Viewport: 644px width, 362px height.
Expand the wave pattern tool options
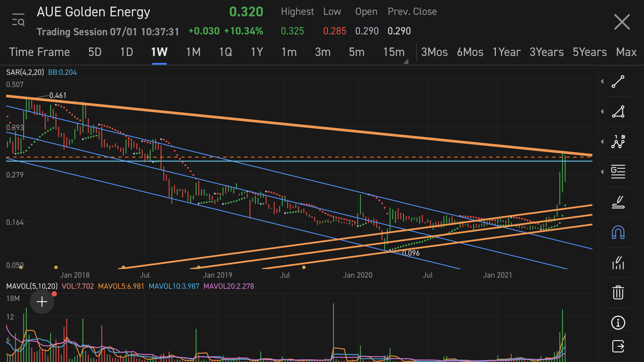(x=602, y=142)
